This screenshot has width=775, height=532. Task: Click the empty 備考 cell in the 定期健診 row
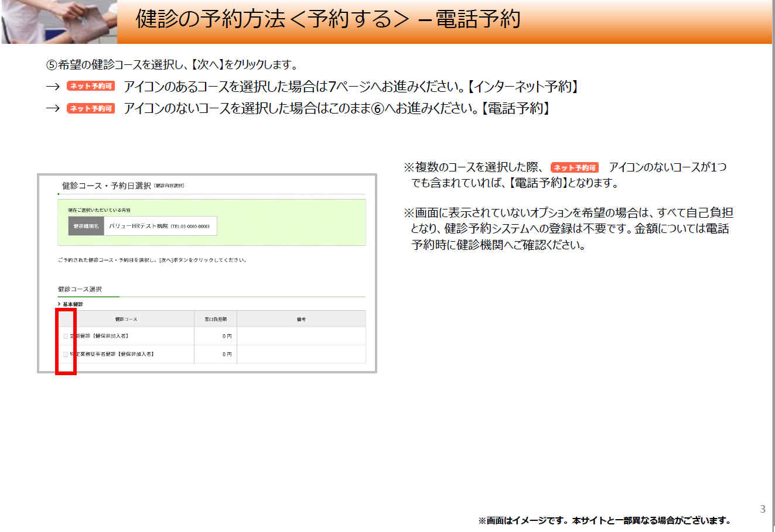[x=301, y=337]
